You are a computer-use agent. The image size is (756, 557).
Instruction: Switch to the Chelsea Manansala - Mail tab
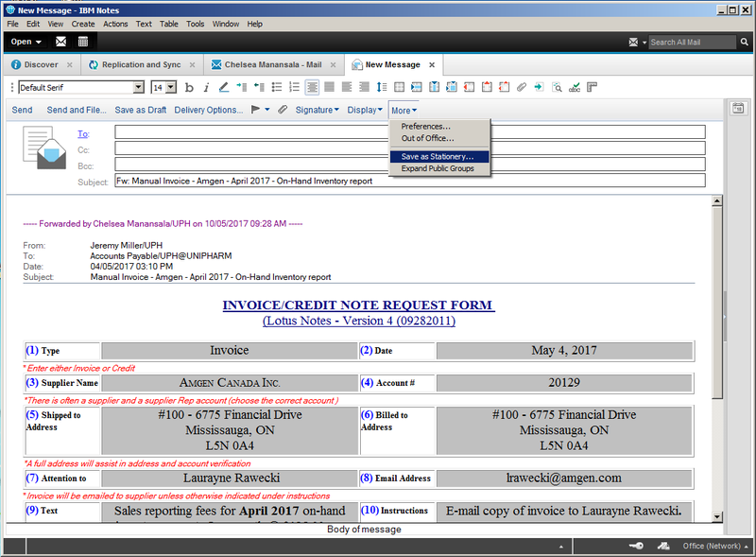point(273,64)
